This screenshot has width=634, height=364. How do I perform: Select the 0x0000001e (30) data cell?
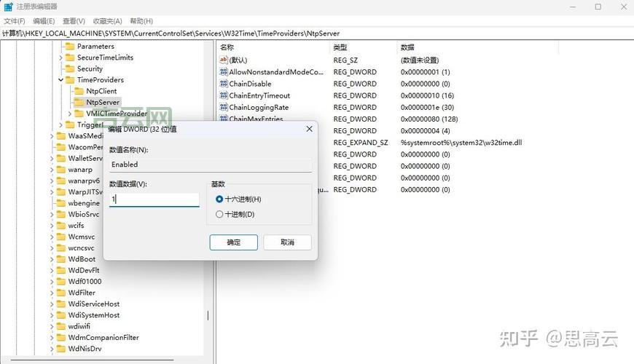click(x=427, y=108)
